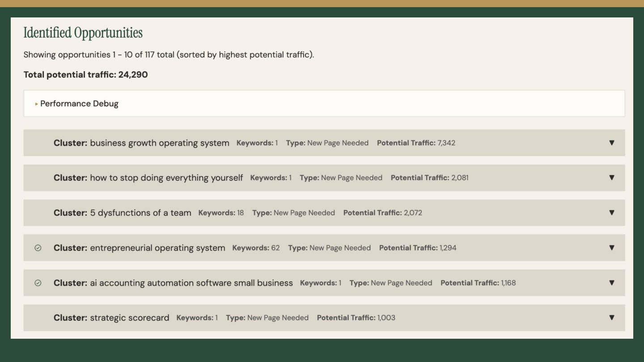The height and width of the screenshot is (362, 644).
Task: Expand the strategic scorecard cluster arrow
Action: [x=611, y=318]
